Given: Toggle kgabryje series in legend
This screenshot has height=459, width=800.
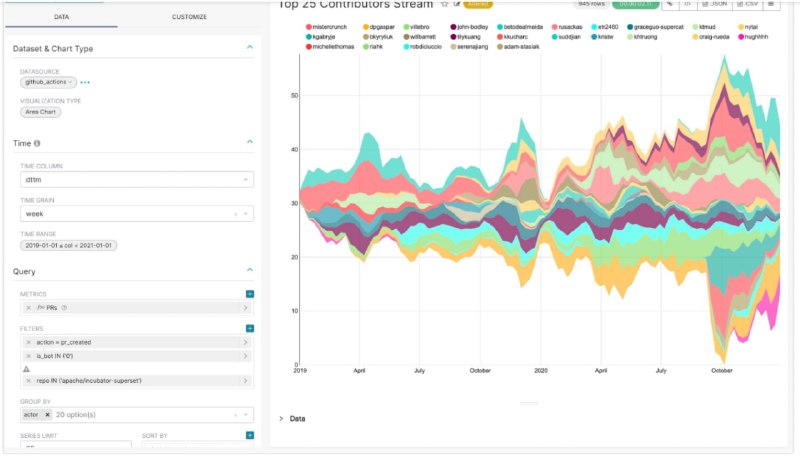Looking at the screenshot, I should pyautogui.click(x=320, y=37).
